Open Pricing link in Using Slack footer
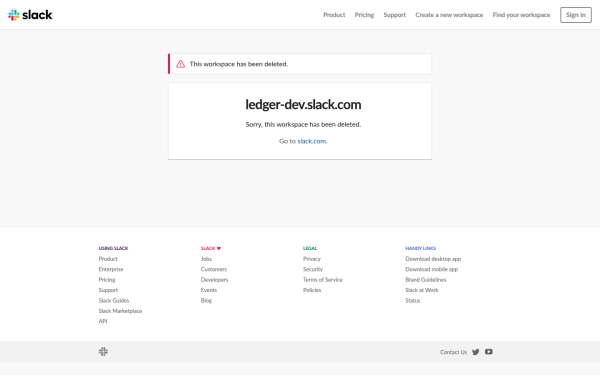The width and height of the screenshot is (600, 375). coord(107,280)
